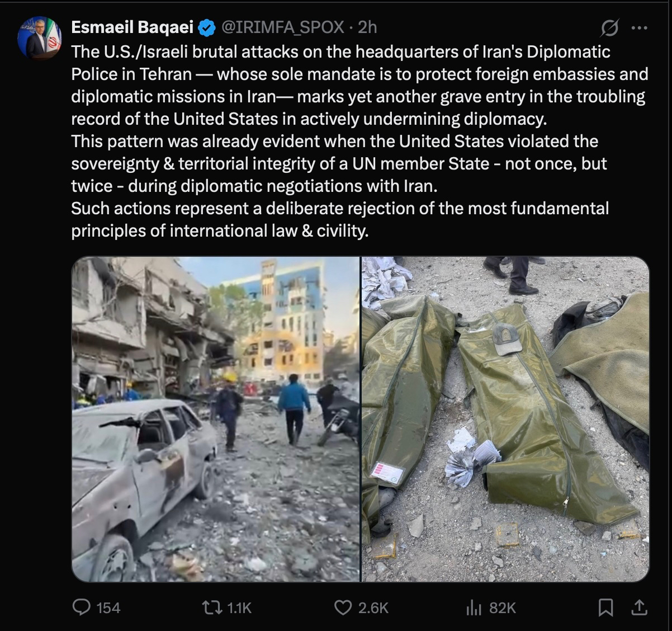Click the blue verified badge

[207, 27]
